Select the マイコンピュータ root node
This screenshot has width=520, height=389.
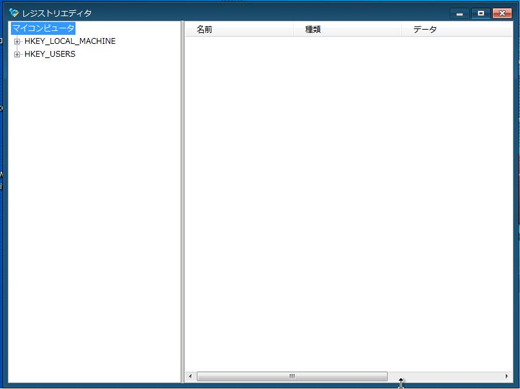[43, 28]
